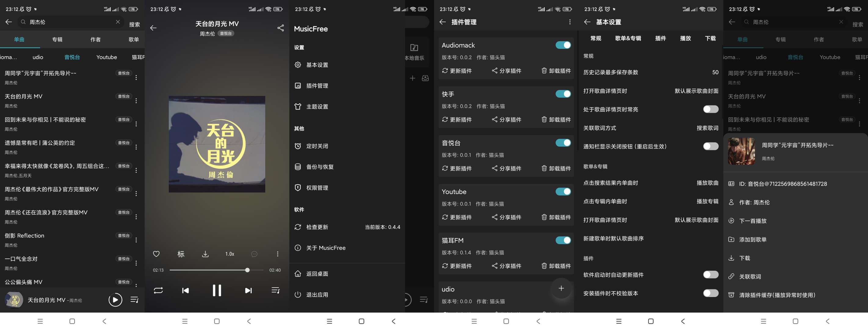Choose the Youtube source tab in the first search screen

pos(107,57)
